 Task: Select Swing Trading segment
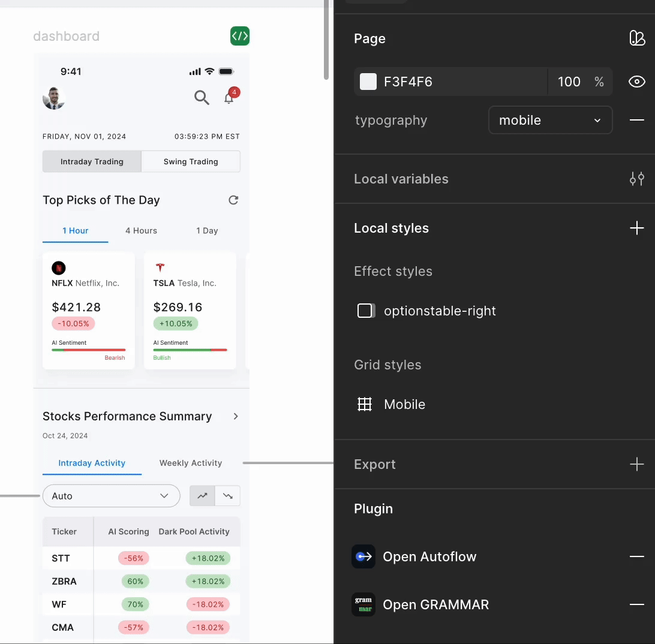(x=191, y=162)
